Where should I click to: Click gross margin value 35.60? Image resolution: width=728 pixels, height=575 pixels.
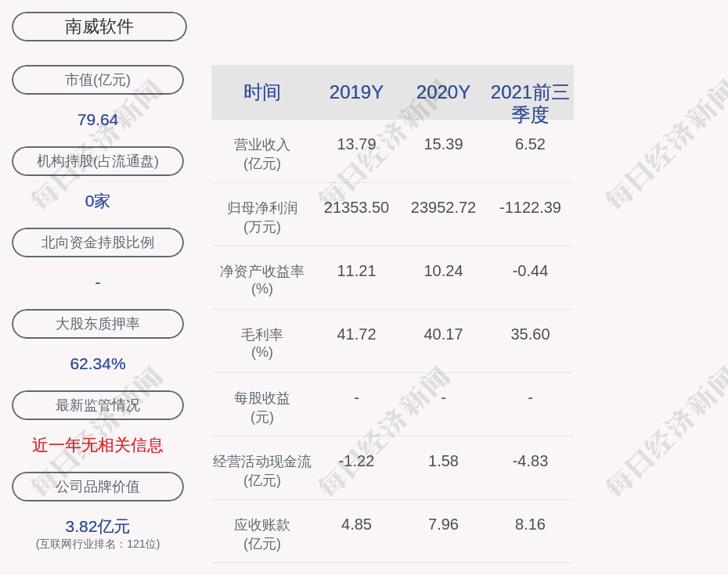click(530, 334)
